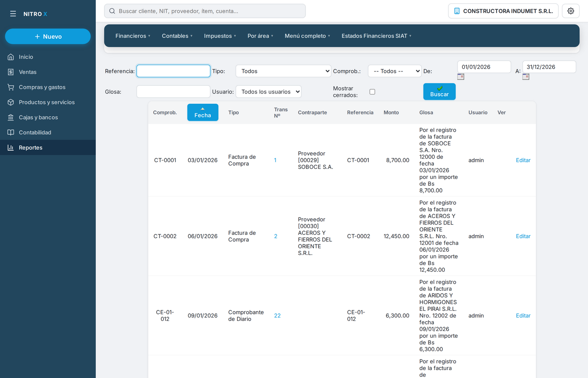Image resolution: width=588 pixels, height=378 pixels.
Task: Click the Comprob. column header
Action: [165, 112]
